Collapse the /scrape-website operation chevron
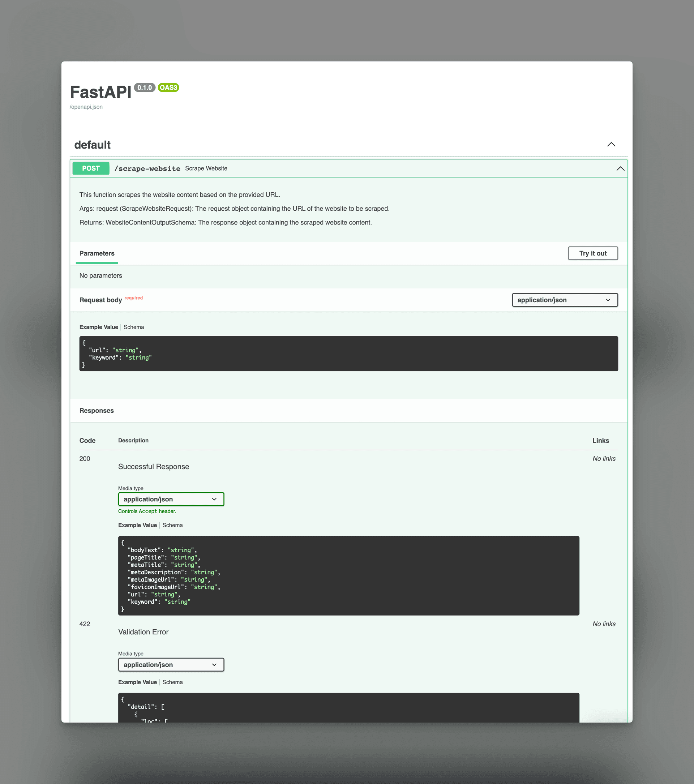The height and width of the screenshot is (784, 694). point(620,168)
